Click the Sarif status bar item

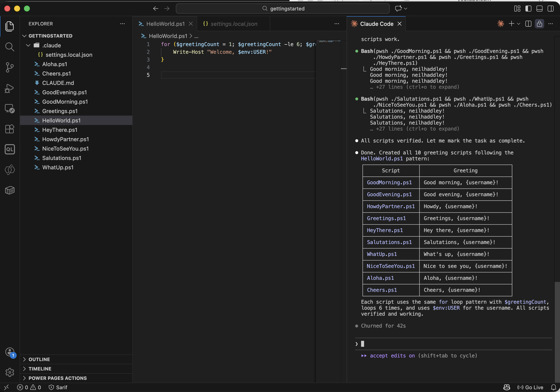point(58,387)
